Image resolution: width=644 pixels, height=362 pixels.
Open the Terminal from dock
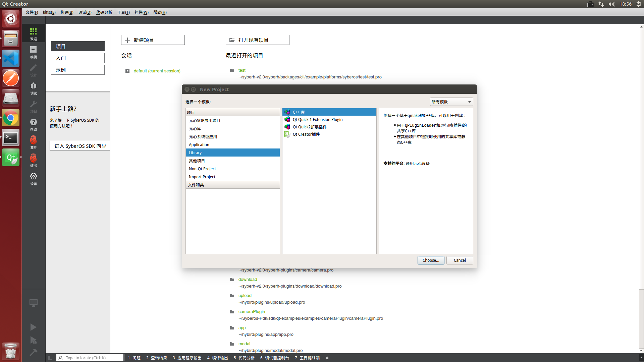tap(11, 138)
